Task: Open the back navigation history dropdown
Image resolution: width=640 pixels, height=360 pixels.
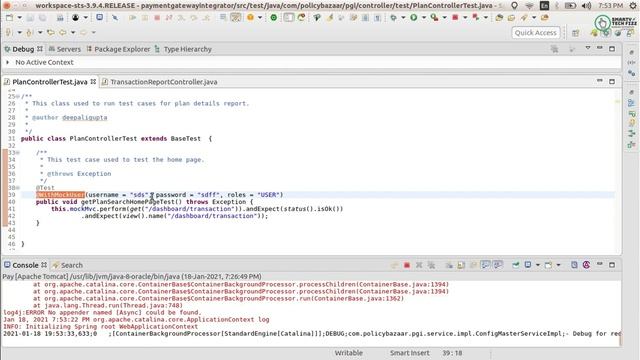Action: (x=73, y=32)
